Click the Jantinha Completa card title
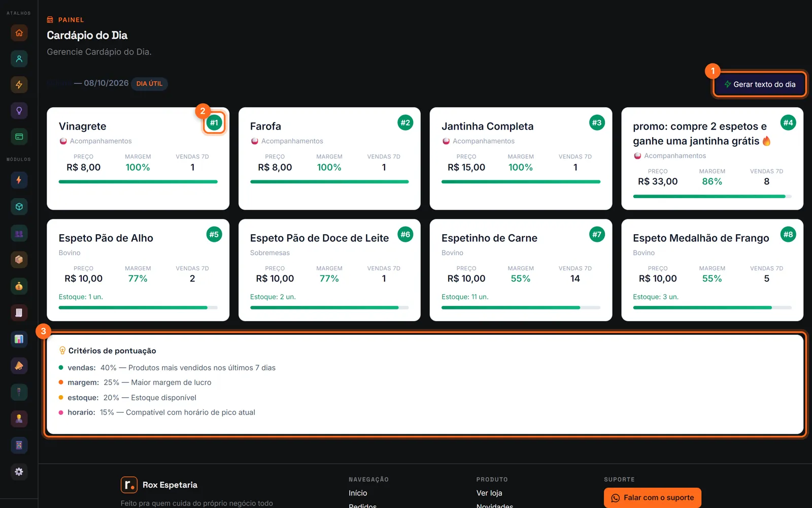Image resolution: width=812 pixels, height=508 pixels. coord(487,126)
